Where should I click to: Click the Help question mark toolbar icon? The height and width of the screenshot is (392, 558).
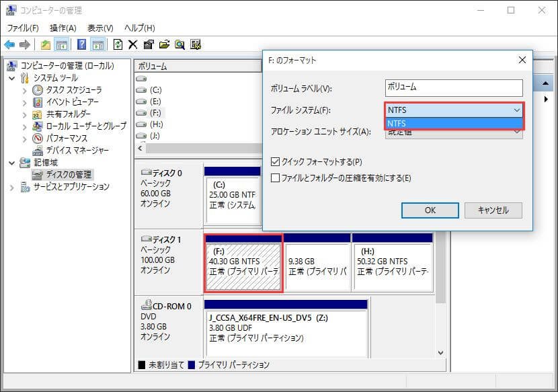pyautogui.click(x=81, y=45)
